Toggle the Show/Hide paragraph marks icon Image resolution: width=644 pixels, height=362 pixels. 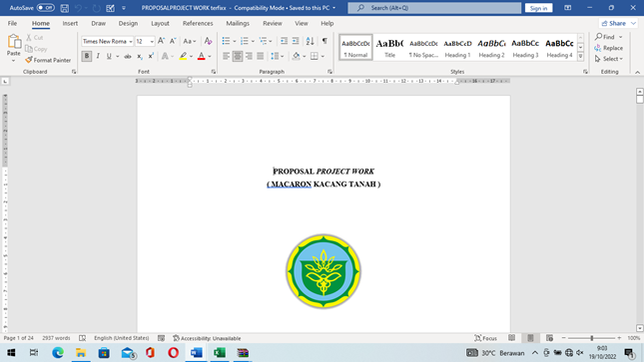(x=324, y=41)
